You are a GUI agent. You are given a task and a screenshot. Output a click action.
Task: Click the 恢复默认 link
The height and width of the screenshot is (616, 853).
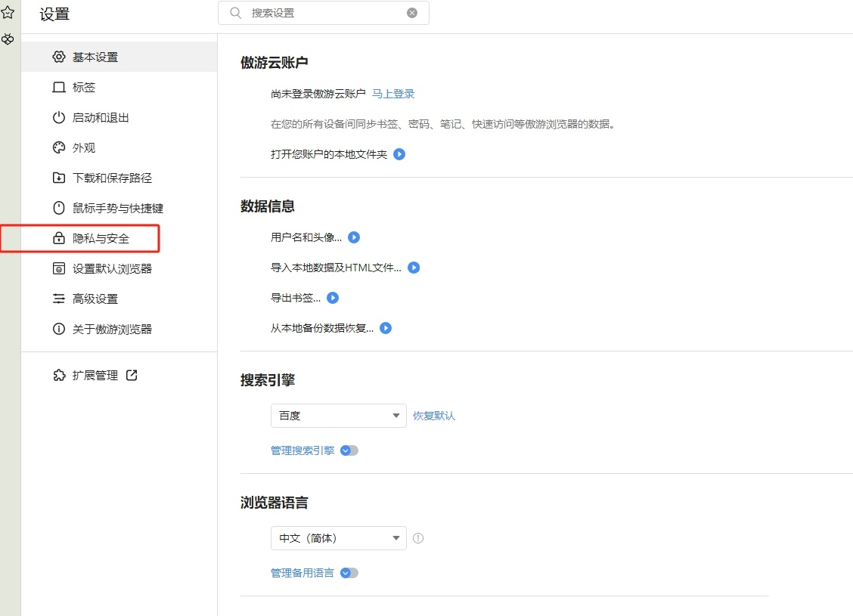[434, 416]
